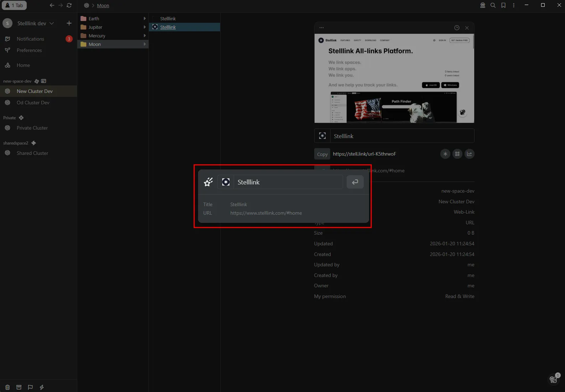Viewport: 565px width, 392px height.
Task: Open the trash at bottom left
Action: (x=7, y=387)
